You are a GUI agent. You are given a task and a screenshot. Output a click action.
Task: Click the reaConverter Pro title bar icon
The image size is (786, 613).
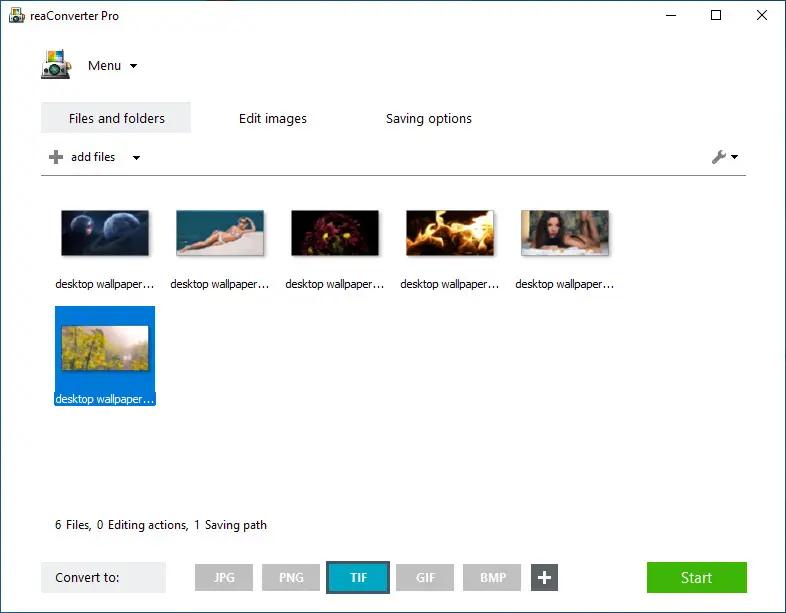coord(17,16)
